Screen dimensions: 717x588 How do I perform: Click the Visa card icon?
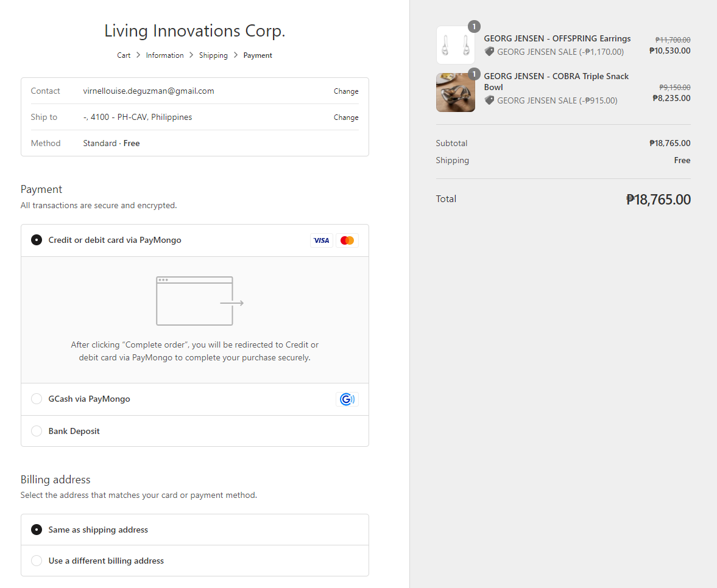point(322,240)
